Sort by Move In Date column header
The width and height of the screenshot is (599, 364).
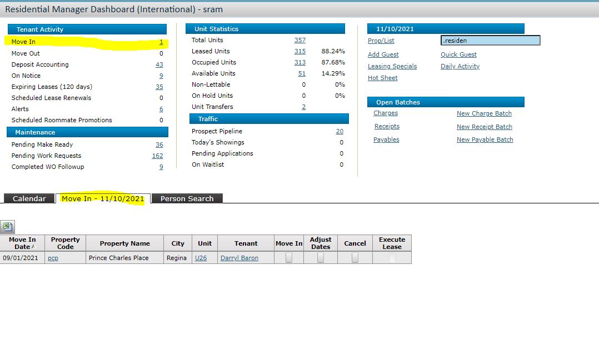coord(22,243)
